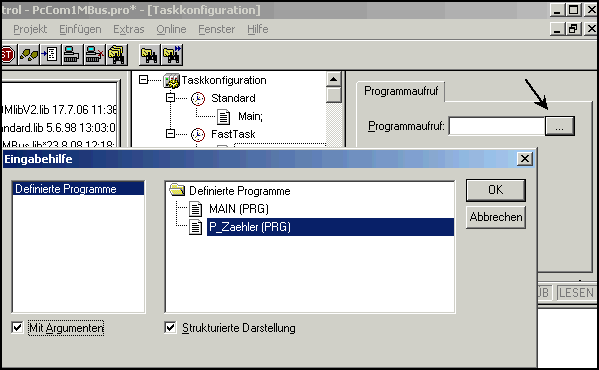Click the document icon beside MAIN (PRG)
Viewport: 599px width, 370px height.
click(x=196, y=209)
